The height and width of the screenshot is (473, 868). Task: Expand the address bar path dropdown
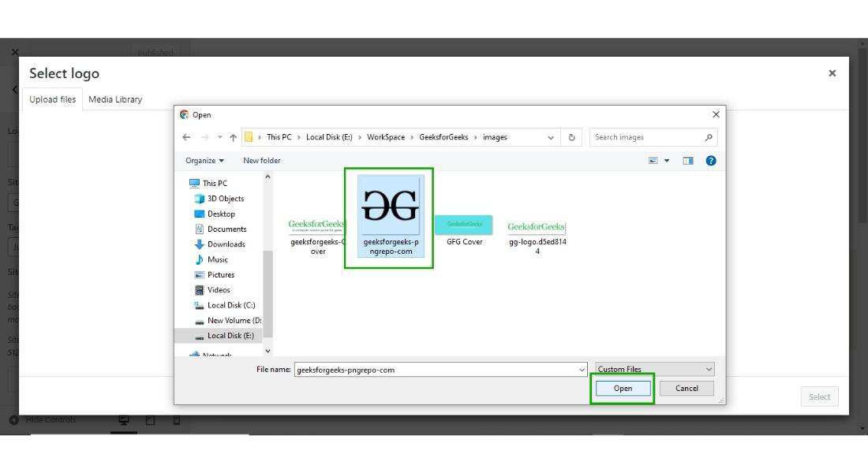tap(551, 137)
